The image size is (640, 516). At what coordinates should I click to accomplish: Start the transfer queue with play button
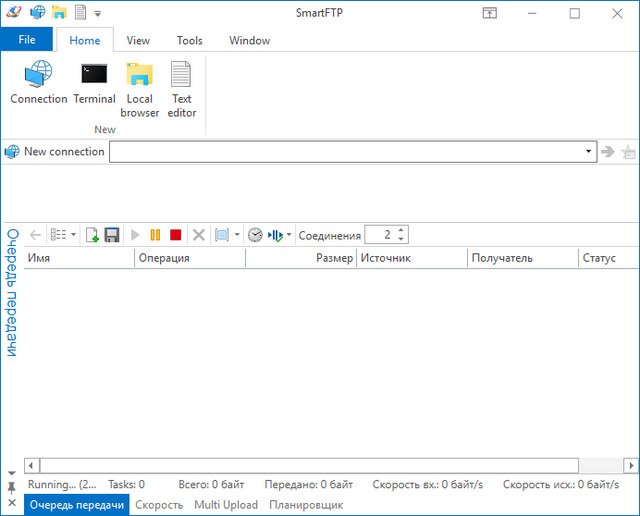coord(136,235)
